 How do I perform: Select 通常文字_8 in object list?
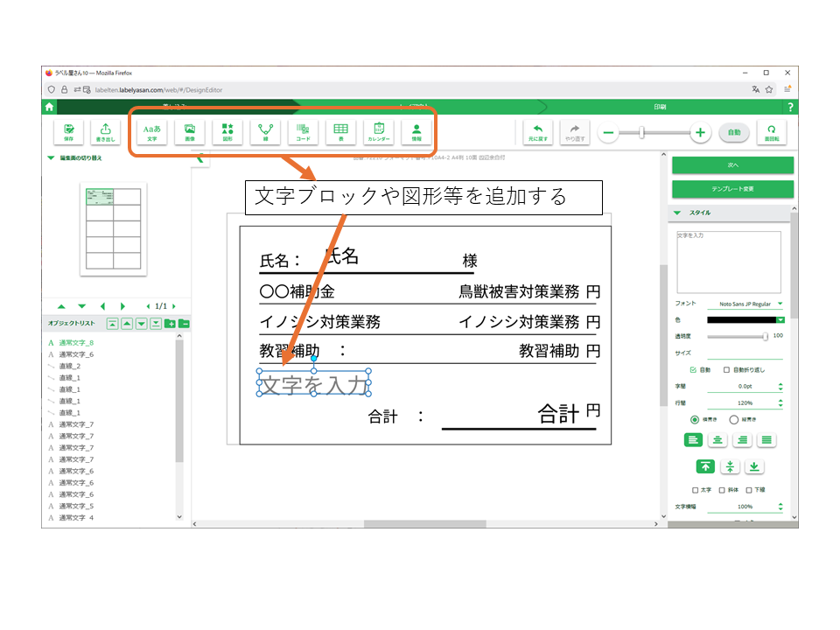pyautogui.click(x=76, y=343)
